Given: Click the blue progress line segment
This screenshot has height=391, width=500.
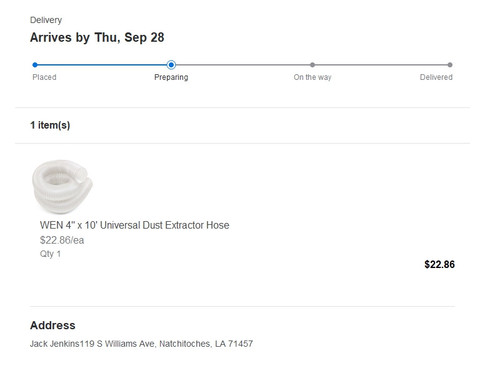Looking at the screenshot, I should click(102, 65).
